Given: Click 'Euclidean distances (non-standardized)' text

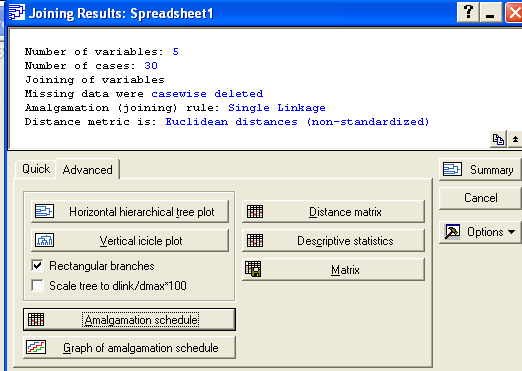Looking at the screenshot, I should tap(297, 122).
